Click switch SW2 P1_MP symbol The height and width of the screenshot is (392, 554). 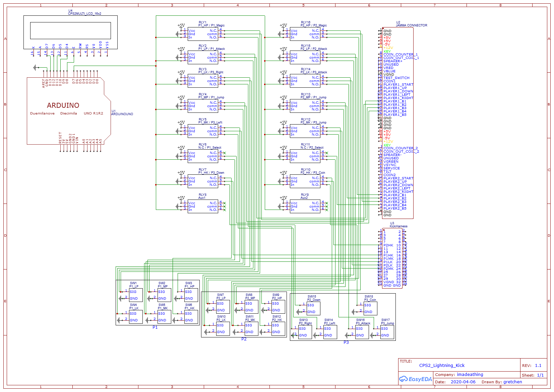pos(164,295)
